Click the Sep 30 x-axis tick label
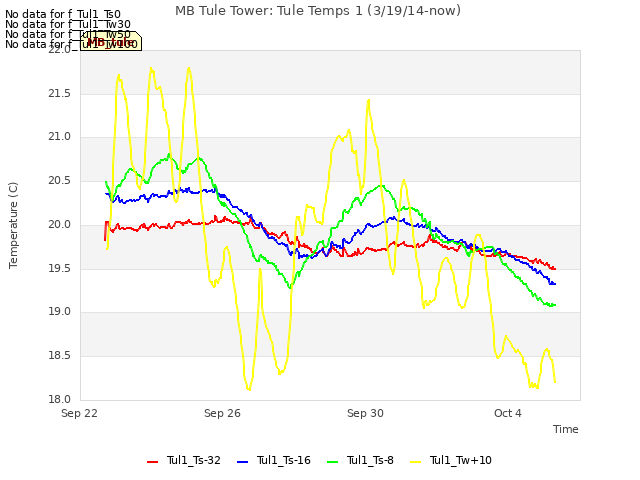The height and width of the screenshot is (480, 640). point(365,413)
